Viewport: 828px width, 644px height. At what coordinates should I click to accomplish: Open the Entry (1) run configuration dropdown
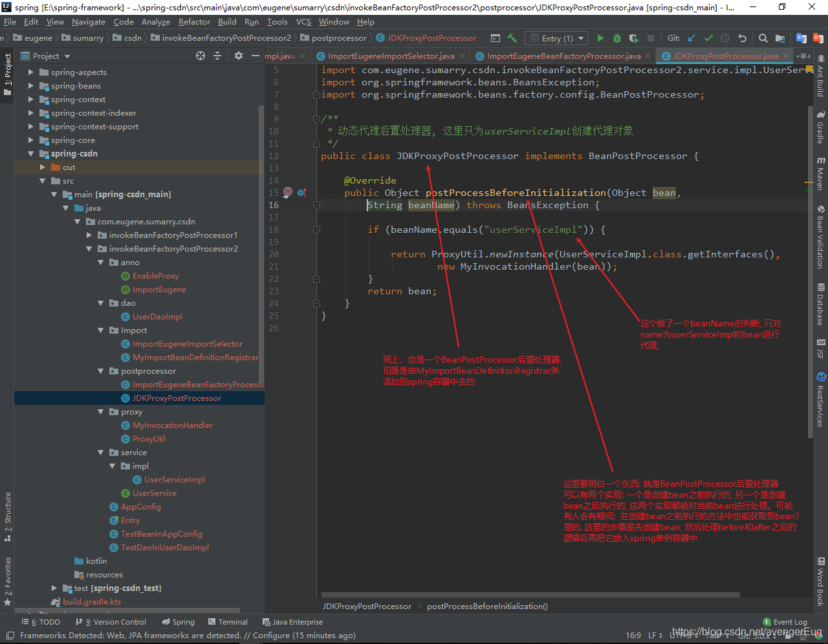[556, 38]
